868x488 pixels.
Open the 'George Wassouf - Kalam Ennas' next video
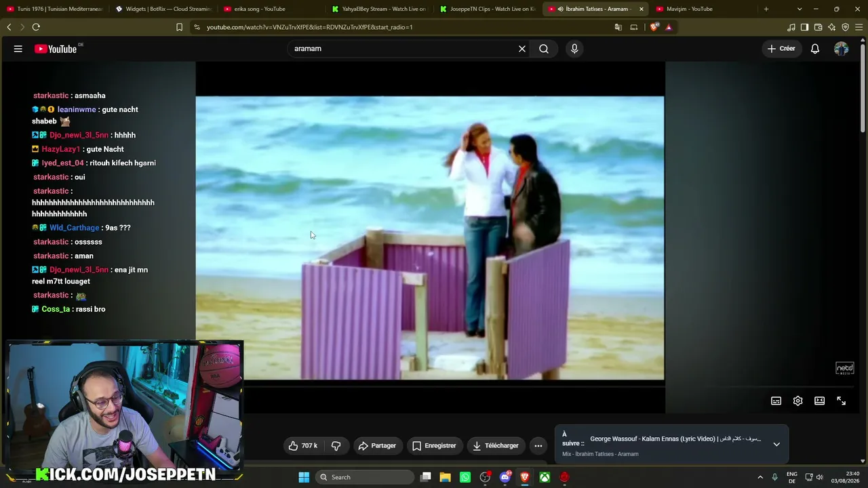pyautogui.click(x=675, y=439)
